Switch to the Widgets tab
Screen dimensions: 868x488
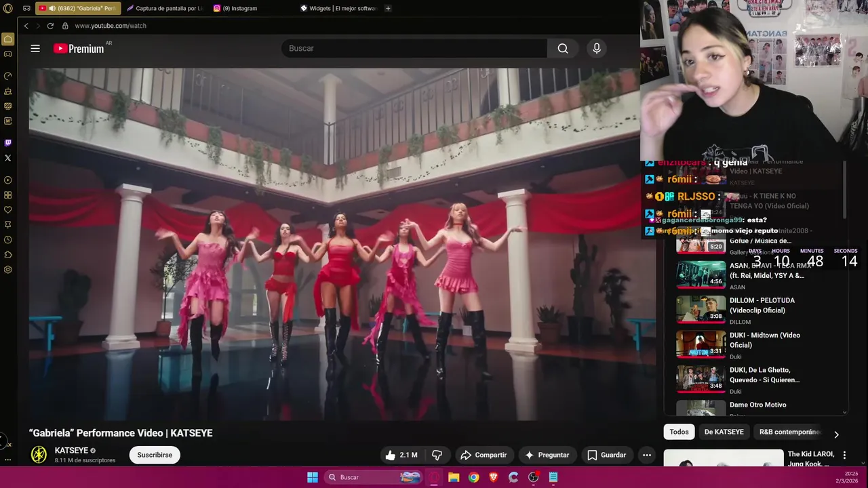[x=338, y=8]
